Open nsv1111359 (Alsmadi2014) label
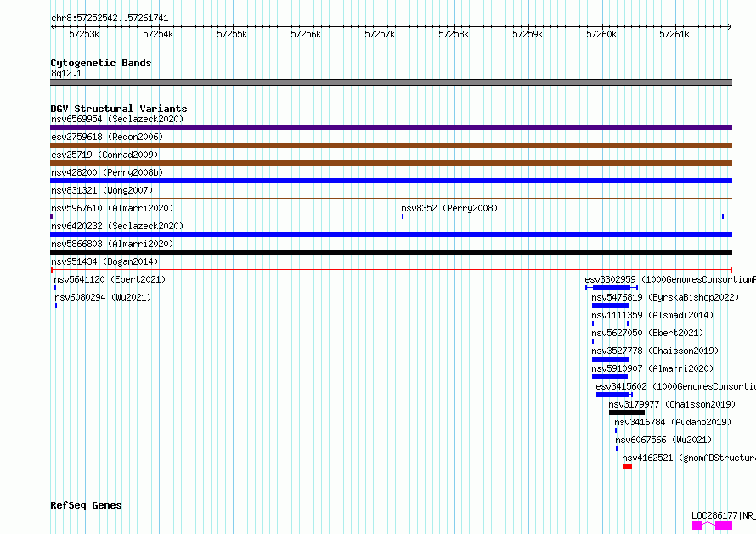 (x=653, y=315)
